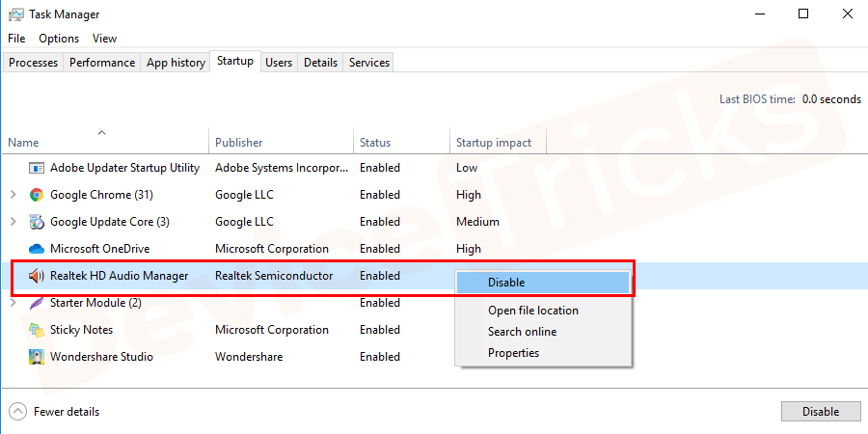
Task: Switch to the App history tab
Action: [x=176, y=63]
